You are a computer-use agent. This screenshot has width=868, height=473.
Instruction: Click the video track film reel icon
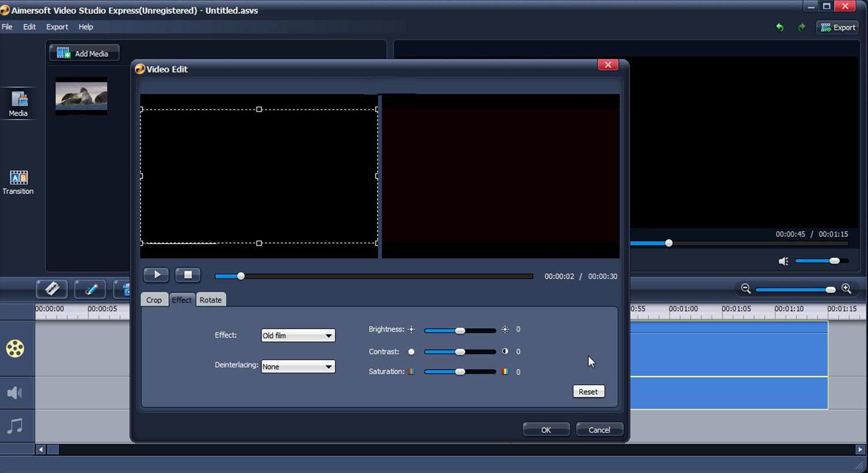click(14, 348)
